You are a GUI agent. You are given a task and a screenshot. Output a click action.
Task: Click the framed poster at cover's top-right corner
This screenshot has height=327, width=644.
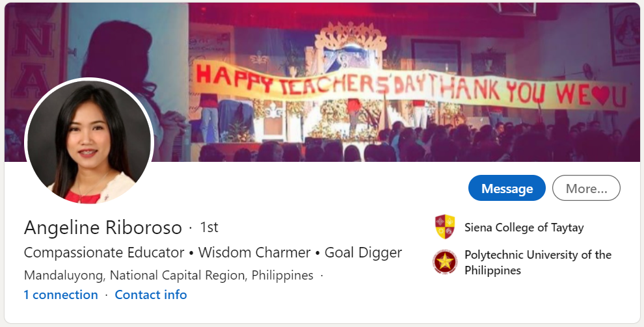tap(624, 34)
